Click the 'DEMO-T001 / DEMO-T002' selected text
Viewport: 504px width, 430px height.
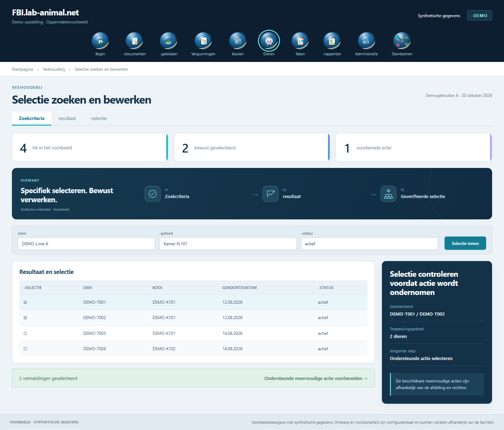coord(417,314)
